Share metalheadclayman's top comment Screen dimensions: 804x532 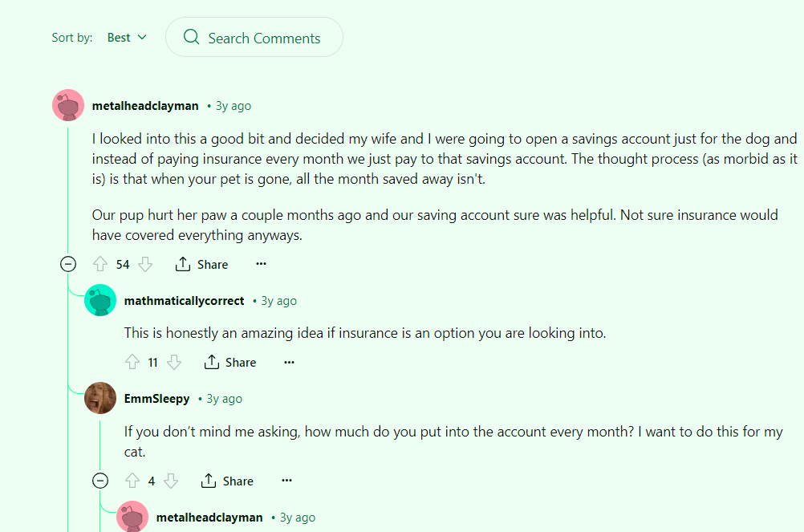pyautogui.click(x=201, y=264)
